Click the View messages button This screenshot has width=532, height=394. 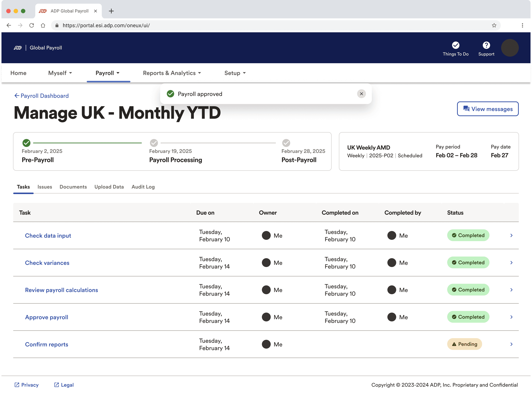coord(487,109)
